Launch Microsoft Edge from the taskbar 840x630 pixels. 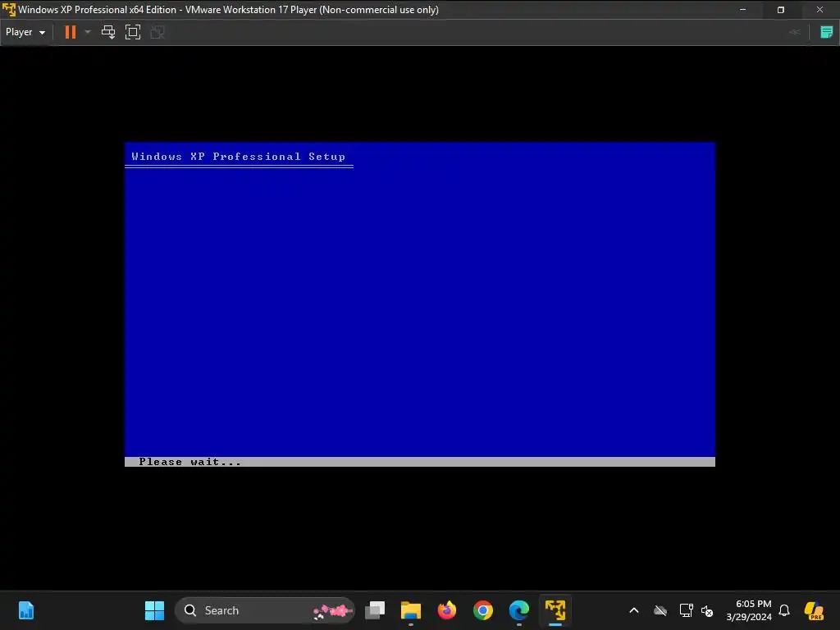click(519, 610)
